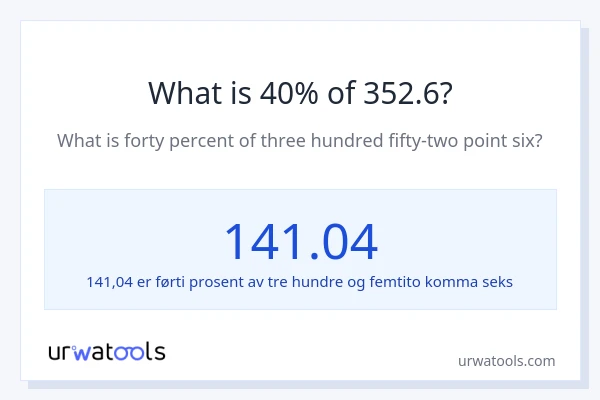Click the large 141.04 result number
The image size is (600, 400).
pos(300,241)
